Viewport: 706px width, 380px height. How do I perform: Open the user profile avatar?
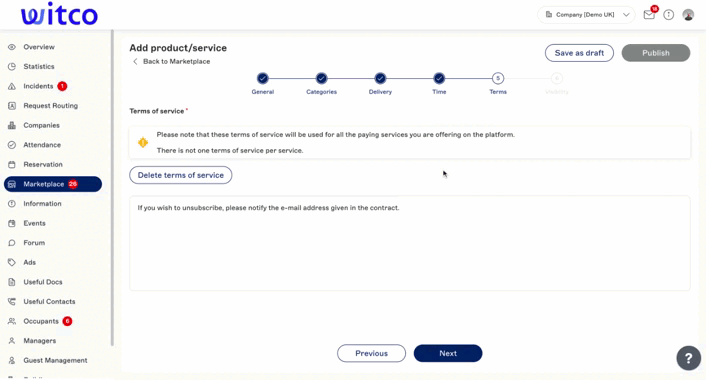pos(688,15)
